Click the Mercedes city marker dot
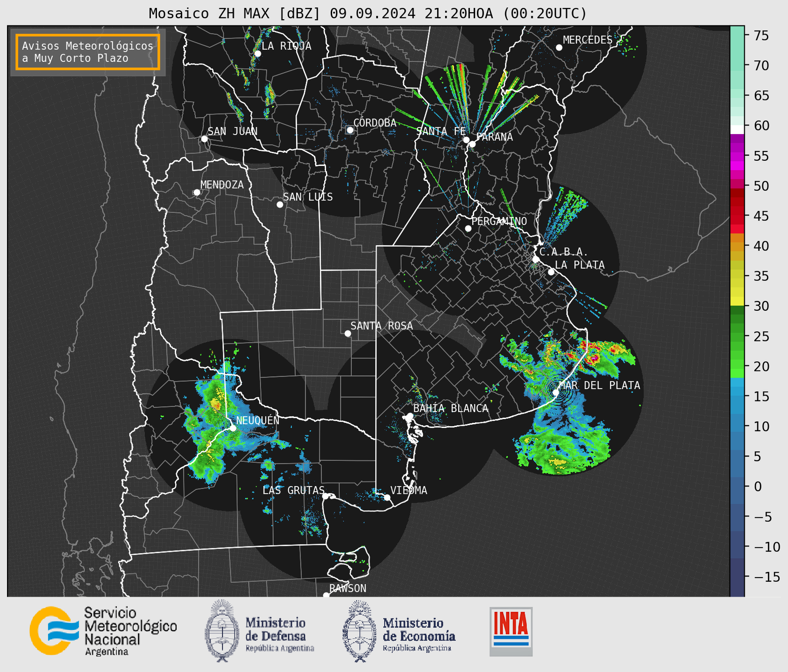788x672 pixels. 559,48
